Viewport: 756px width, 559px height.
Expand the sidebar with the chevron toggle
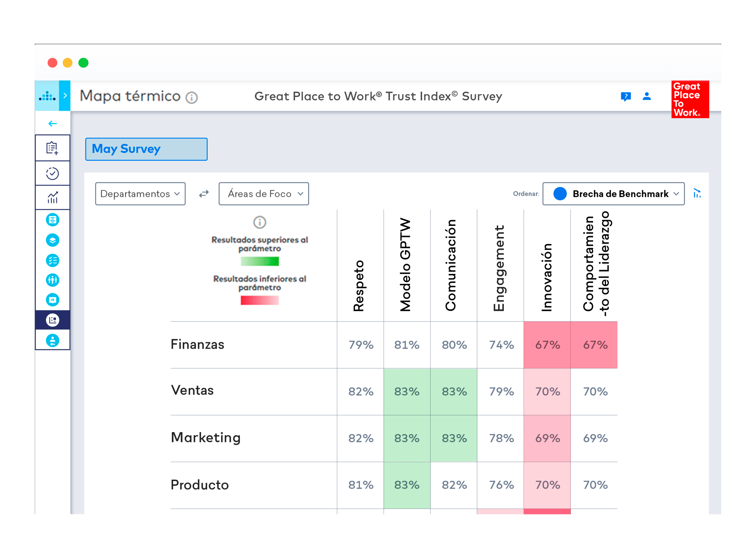click(65, 96)
